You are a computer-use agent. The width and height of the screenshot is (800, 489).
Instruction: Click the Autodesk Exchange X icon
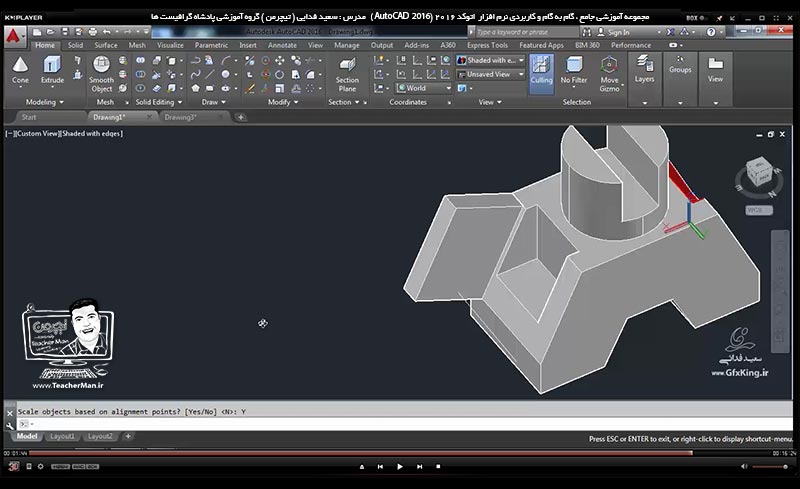pos(670,32)
